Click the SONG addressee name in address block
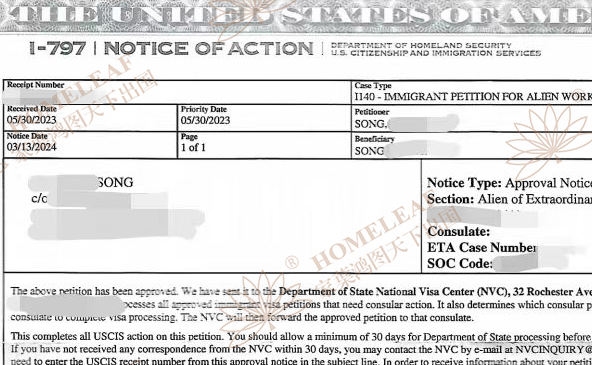This screenshot has height=365, width=592. pos(115,183)
